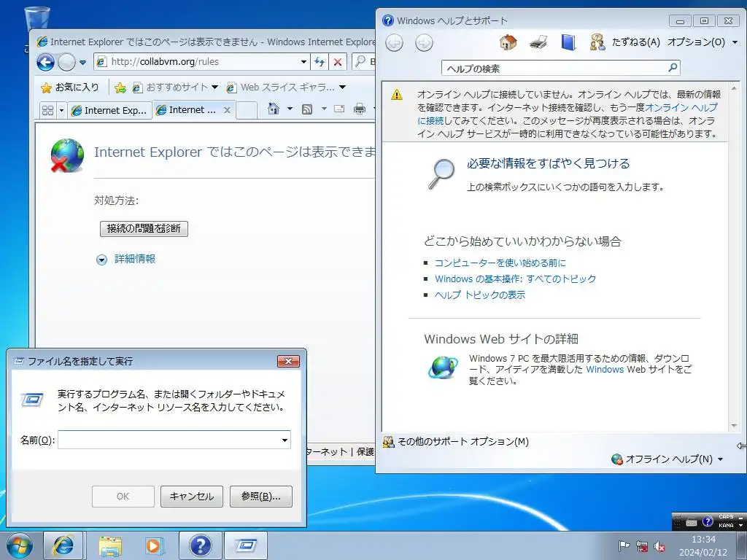The image size is (747, 560).
Task: Click the collabvm.org/rules address bar
Action: pos(199,61)
